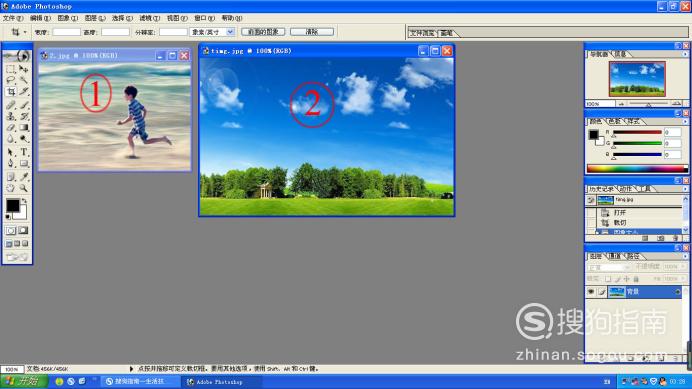
Task: Select the Gradient tool
Action: [24, 128]
